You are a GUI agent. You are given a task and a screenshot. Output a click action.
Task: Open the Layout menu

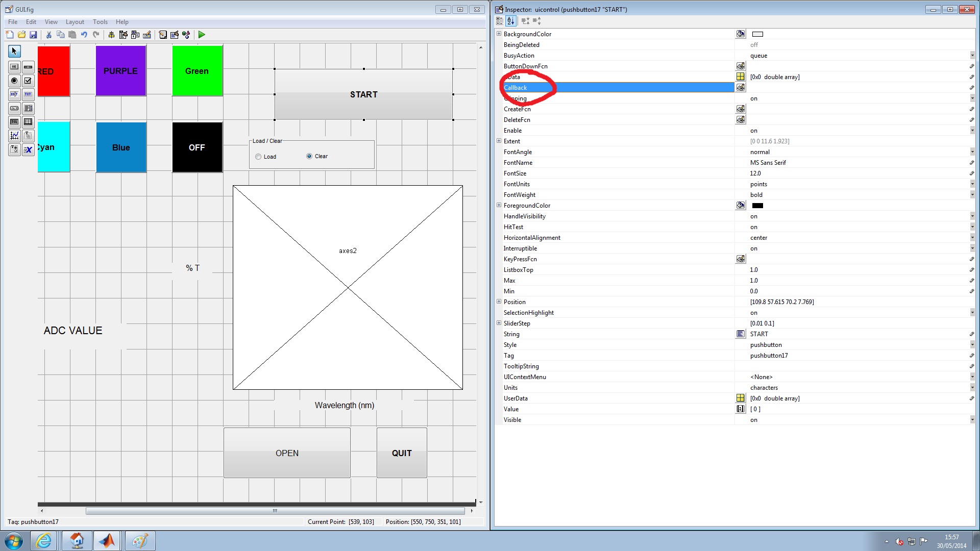pyautogui.click(x=75, y=22)
